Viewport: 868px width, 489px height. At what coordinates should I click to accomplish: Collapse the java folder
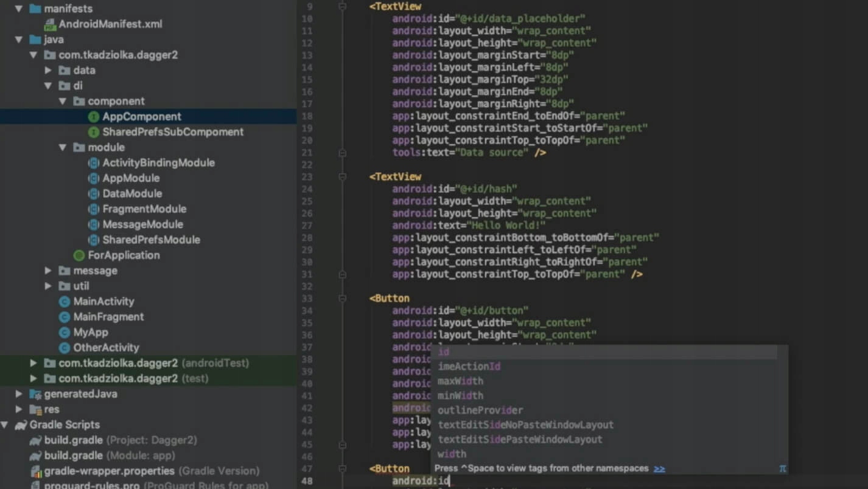pos(19,40)
